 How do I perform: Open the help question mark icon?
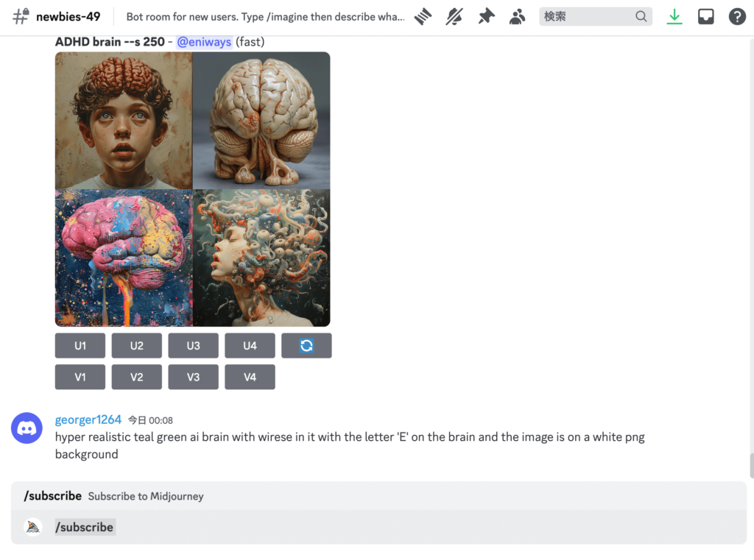[x=736, y=17]
